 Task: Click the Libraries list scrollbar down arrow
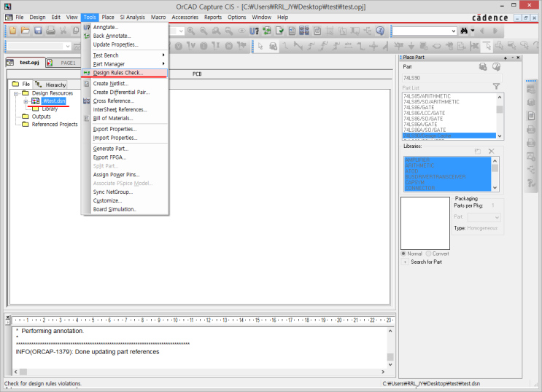click(x=495, y=188)
